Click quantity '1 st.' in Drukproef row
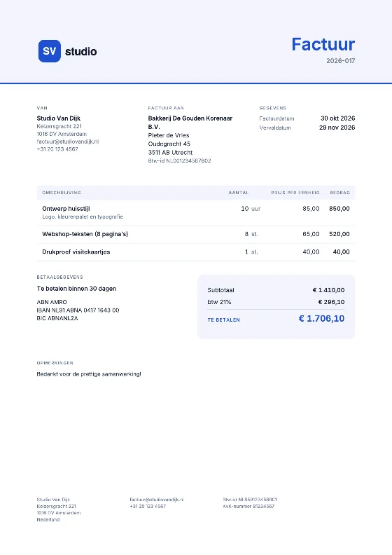The height and width of the screenshot is (555, 392). pos(251,252)
